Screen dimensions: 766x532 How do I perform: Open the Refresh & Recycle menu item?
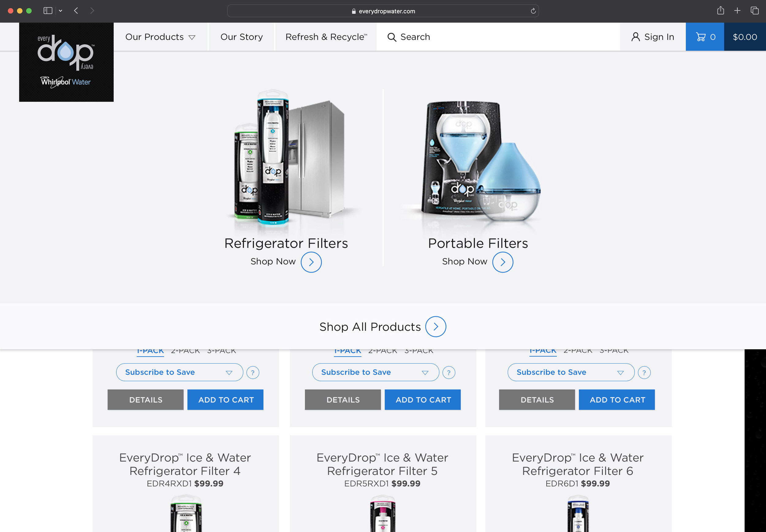point(326,37)
